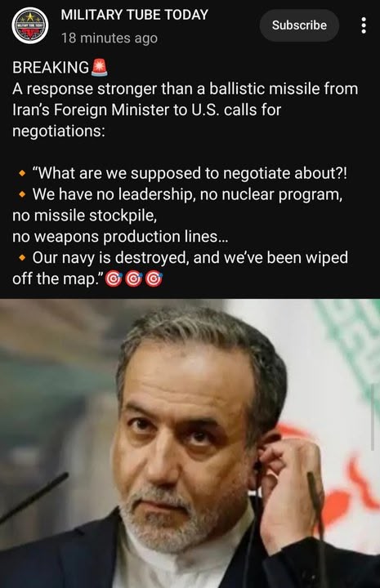
Task: Click the orange diamond before "We have no"
Action: pos(22,194)
